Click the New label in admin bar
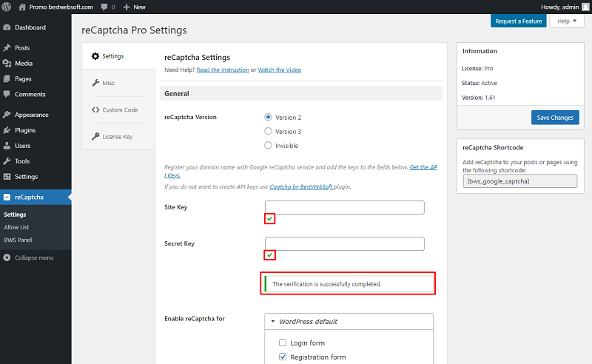This screenshot has height=364, width=592. [139, 7]
